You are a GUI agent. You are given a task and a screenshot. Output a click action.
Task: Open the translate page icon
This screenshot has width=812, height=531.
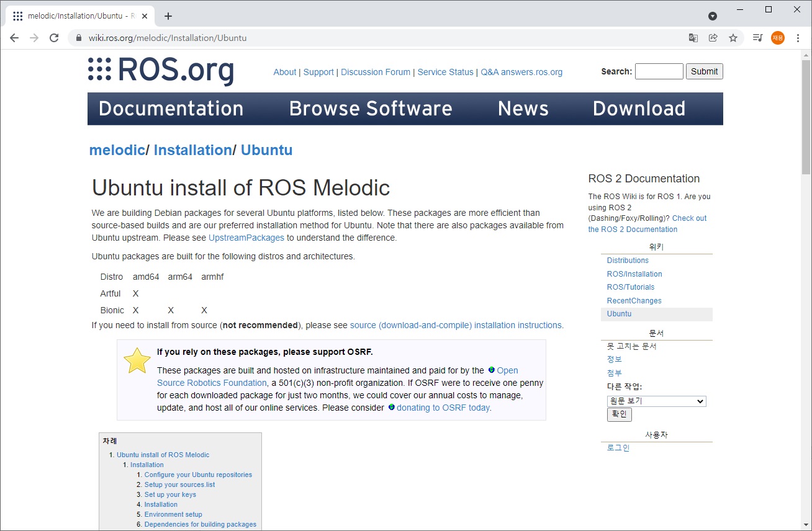pos(693,38)
